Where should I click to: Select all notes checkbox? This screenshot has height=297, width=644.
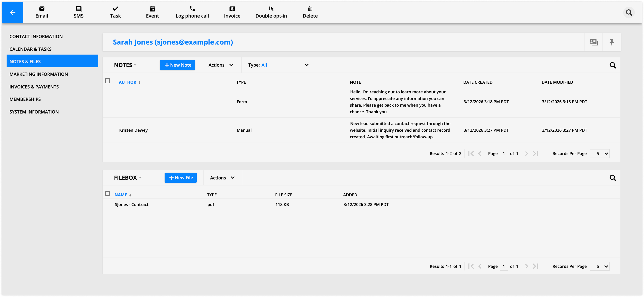pyautogui.click(x=107, y=81)
